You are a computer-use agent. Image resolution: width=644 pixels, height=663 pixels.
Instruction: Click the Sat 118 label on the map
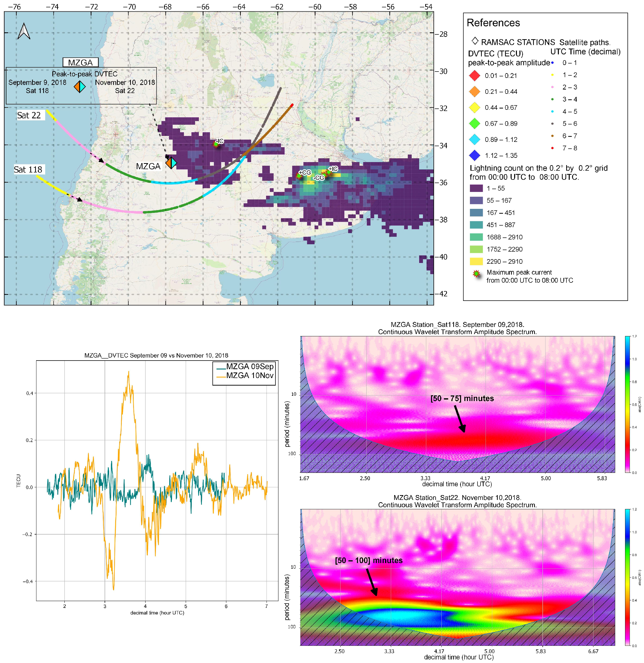coord(28,169)
